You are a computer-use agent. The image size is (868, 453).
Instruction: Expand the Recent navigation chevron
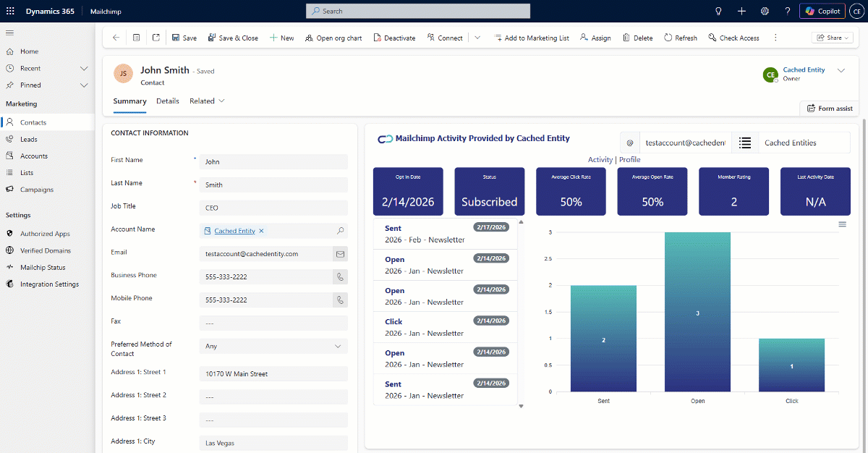click(84, 68)
